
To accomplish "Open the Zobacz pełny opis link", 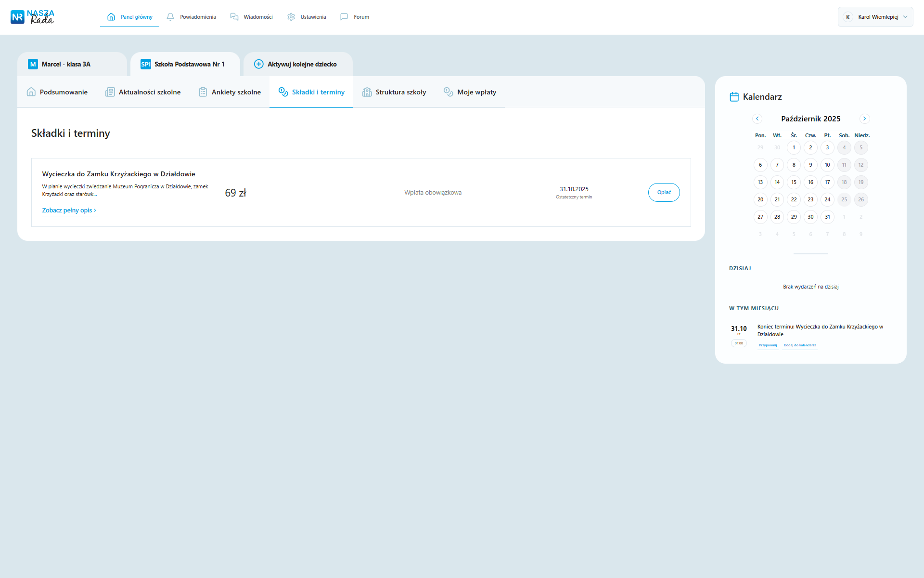I will pos(69,210).
